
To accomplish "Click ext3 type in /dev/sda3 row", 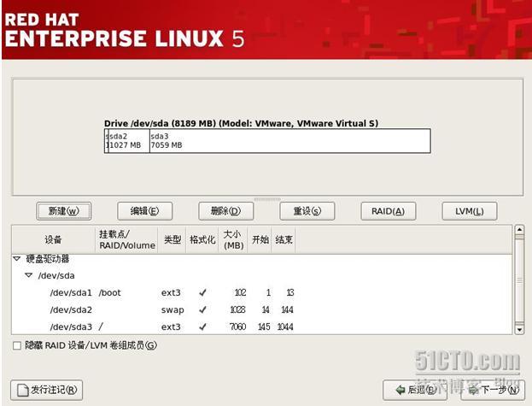I will tap(171, 327).
